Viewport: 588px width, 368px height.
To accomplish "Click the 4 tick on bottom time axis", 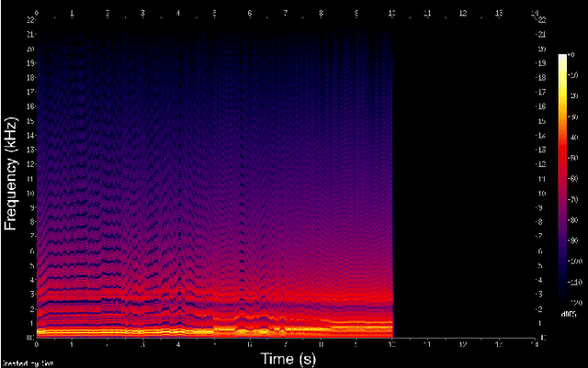I will click(x=178, y=343).
